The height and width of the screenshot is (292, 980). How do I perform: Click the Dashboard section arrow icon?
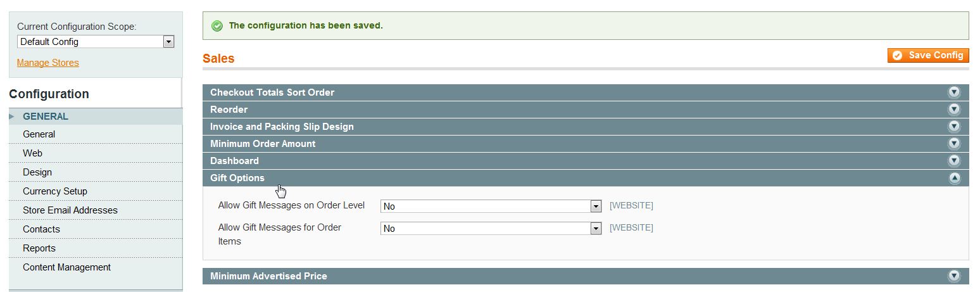click(953, 161)
